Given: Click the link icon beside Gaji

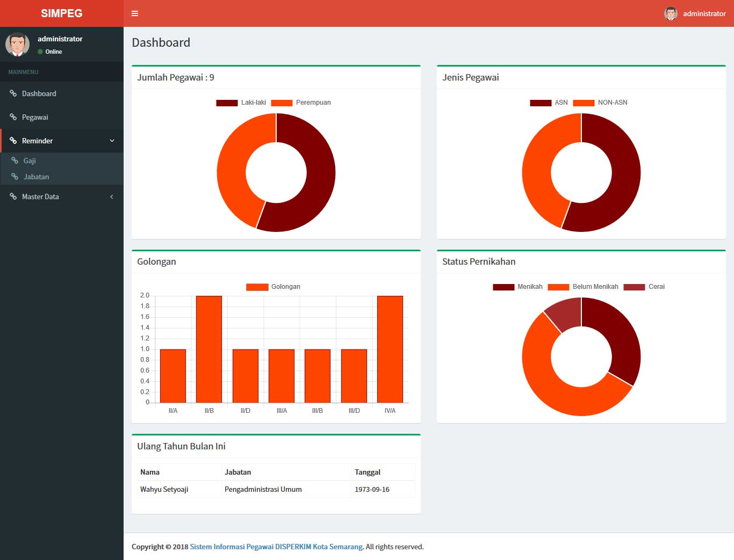Looking at the screenshot, I should click(x=15, y=161).
